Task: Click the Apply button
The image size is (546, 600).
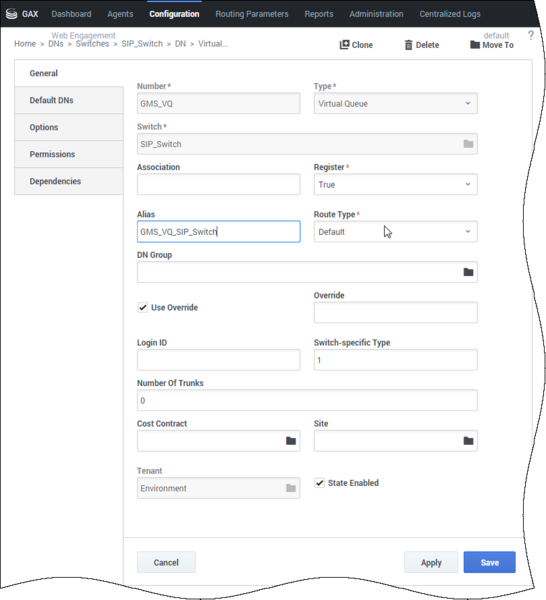Action: point(431,562)
